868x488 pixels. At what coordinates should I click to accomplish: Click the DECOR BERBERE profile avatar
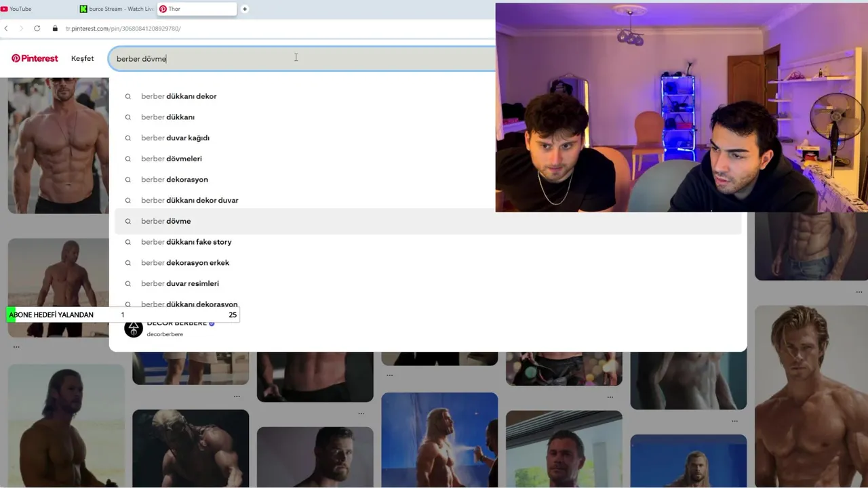[134, 329]
